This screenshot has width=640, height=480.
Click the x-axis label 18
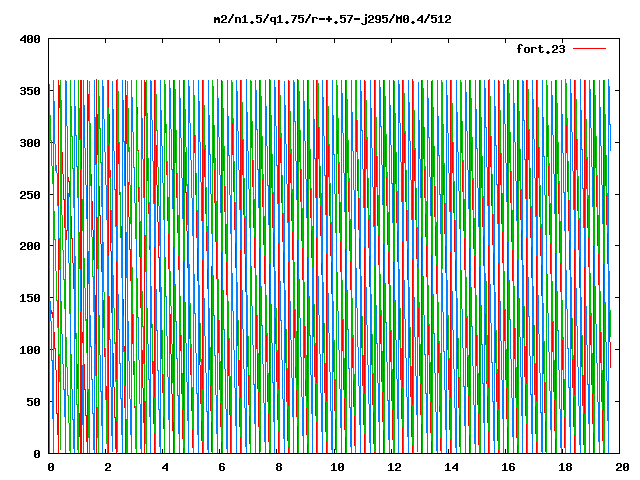[x=565, y=467]
